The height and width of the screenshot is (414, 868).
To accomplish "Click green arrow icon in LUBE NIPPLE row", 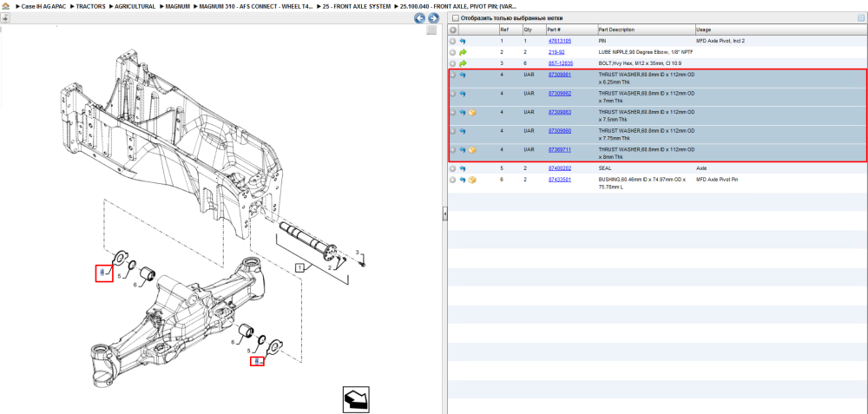I will (463, 52).
